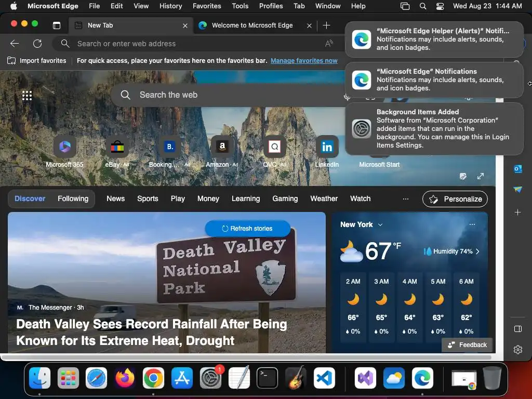Expand the New York location dropdown
532x399 pixels.
pyautogui.click(x=380, y=224)
